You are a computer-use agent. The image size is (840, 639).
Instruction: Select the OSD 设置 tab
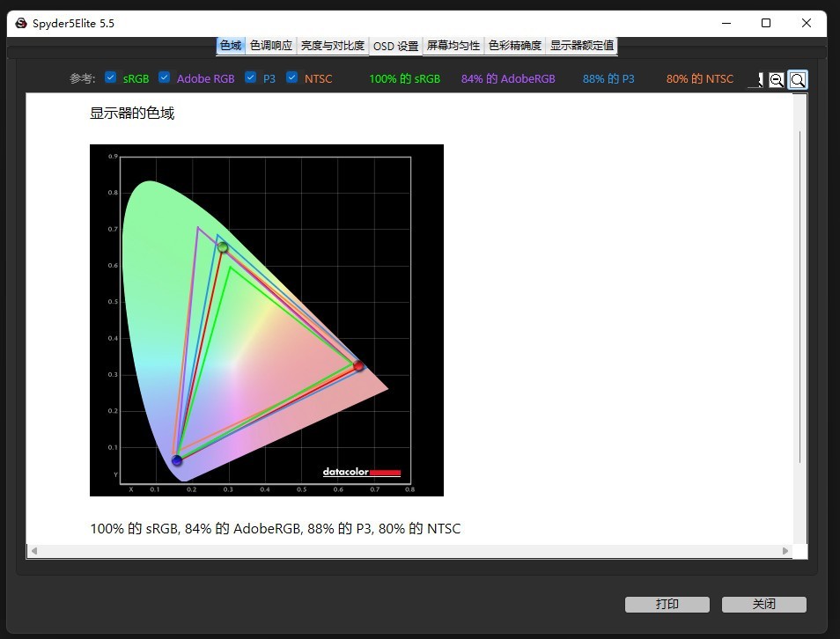click(396, 46)
